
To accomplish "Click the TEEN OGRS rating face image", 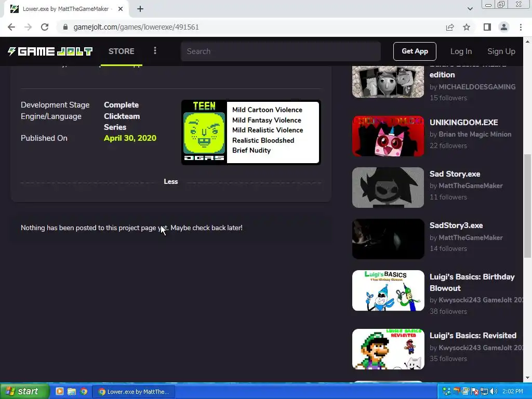I will [x=204, y=131].
